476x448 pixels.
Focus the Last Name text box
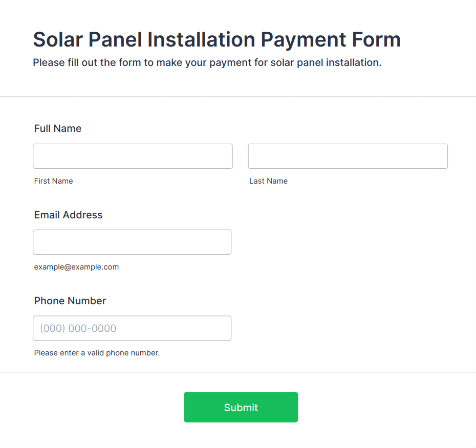click(x=348, y=156)
